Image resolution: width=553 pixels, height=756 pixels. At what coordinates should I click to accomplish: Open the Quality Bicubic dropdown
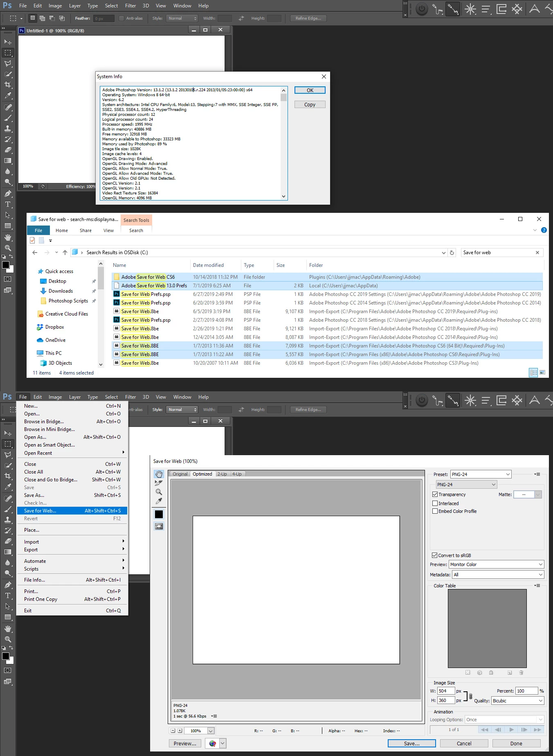(518, 701)
